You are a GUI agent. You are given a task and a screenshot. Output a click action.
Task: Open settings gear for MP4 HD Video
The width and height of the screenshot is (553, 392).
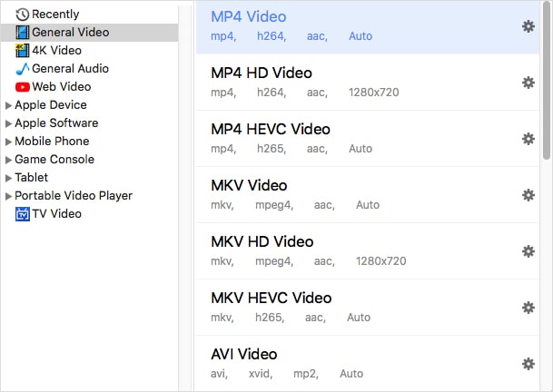coord(528,83)
